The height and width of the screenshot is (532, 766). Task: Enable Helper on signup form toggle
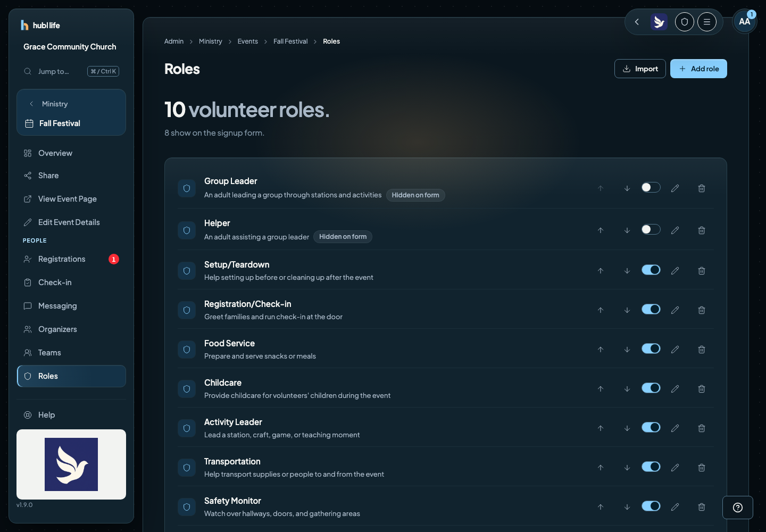[x=651, y=229]
